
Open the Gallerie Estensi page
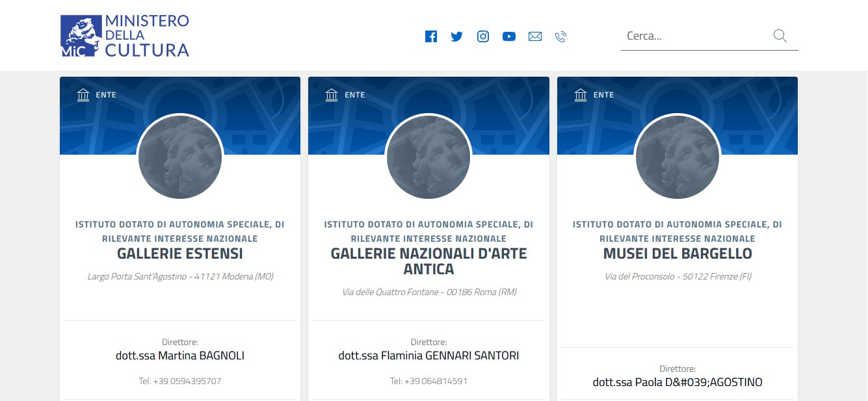[179, 253]
